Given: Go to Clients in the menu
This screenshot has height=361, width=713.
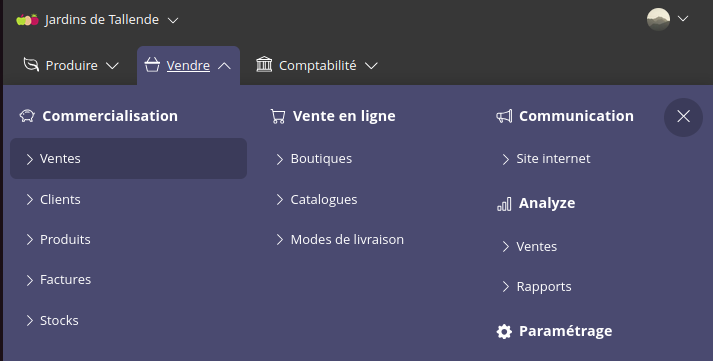Looking at the screenshot, I should point(60,200).
